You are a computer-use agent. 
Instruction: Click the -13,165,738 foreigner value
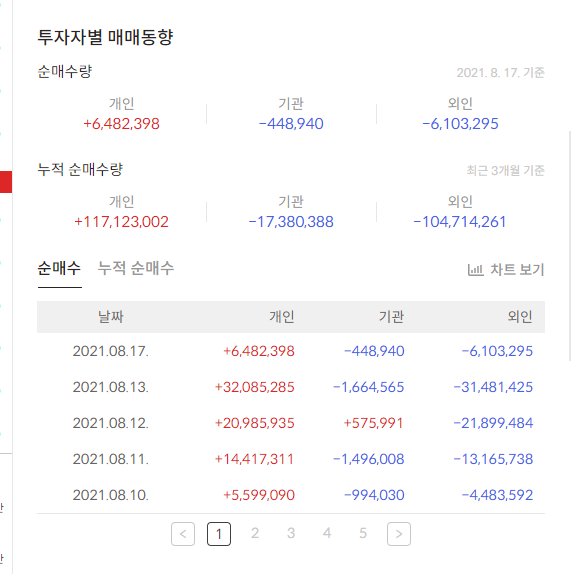coord(493,459)
